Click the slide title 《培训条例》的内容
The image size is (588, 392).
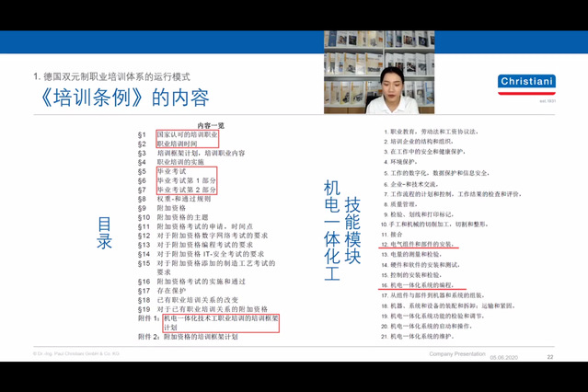124,98
